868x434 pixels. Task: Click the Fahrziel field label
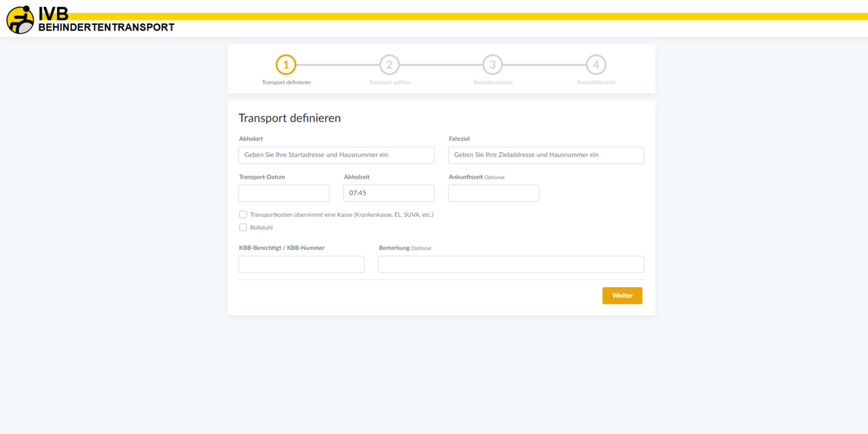point(459,139)
